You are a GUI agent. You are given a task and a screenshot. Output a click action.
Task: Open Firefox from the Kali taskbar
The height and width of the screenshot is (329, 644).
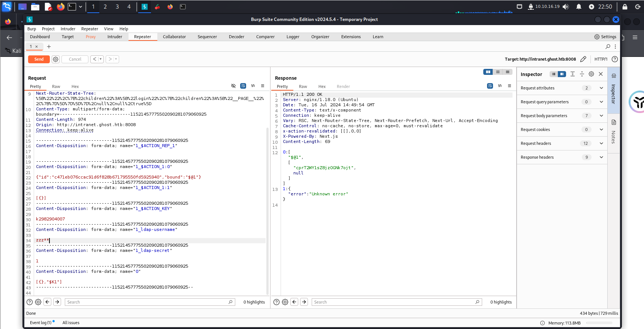tap(60, 7)
